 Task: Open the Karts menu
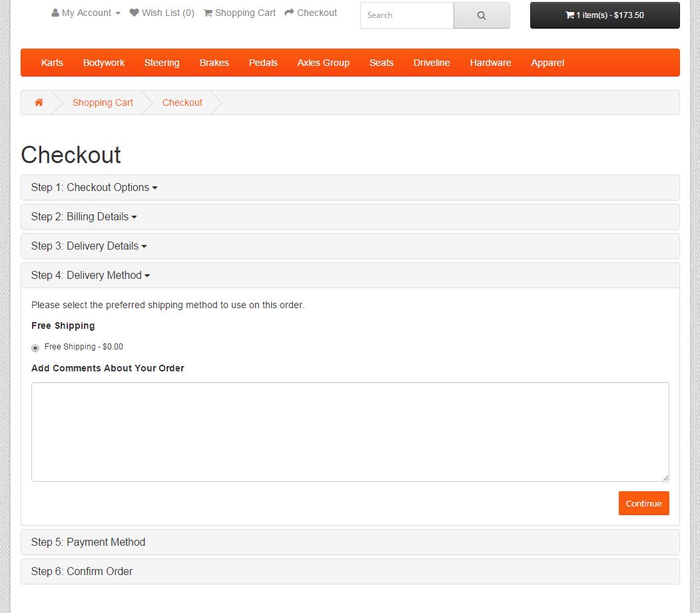click(52, 63)
